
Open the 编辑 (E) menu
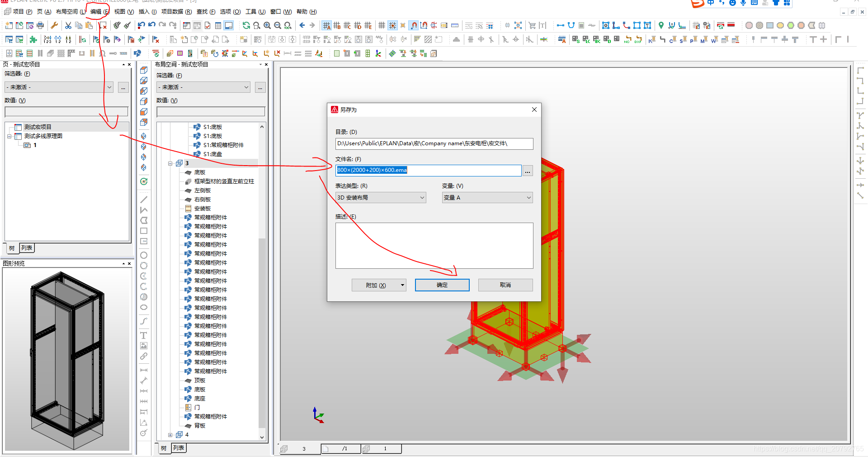[x=99, y=12]
